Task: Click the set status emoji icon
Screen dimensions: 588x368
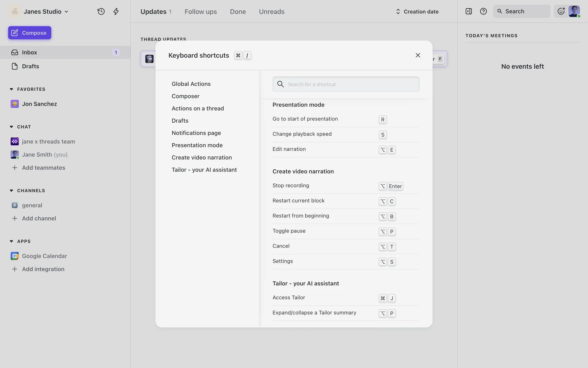Action: [x=561, y=11]
